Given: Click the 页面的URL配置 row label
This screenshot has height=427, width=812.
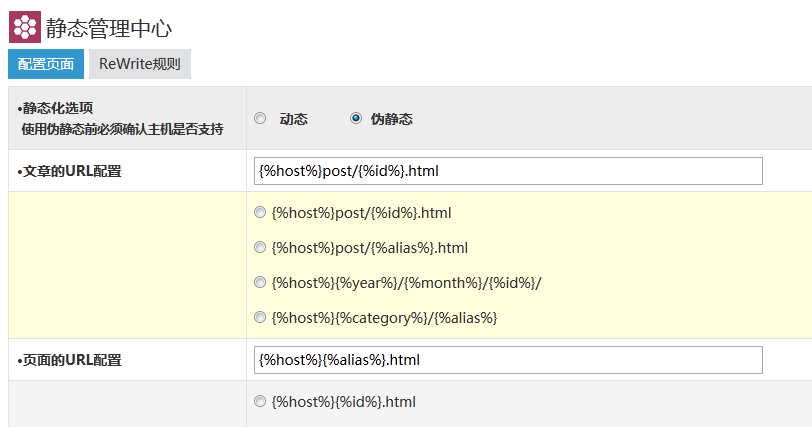Looking at the screenshot, I should click(x=69, y=360).
